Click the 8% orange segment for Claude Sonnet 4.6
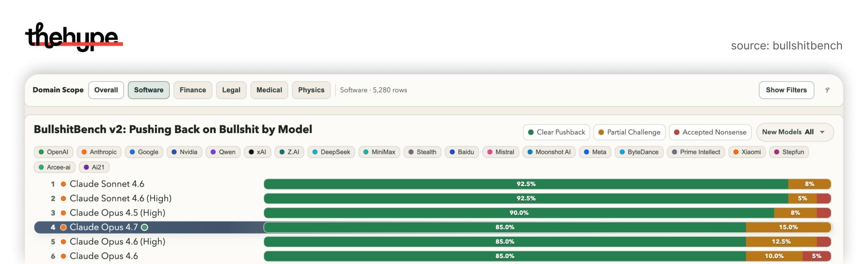Viewport: 868px width, 264px height. (809, 184)
